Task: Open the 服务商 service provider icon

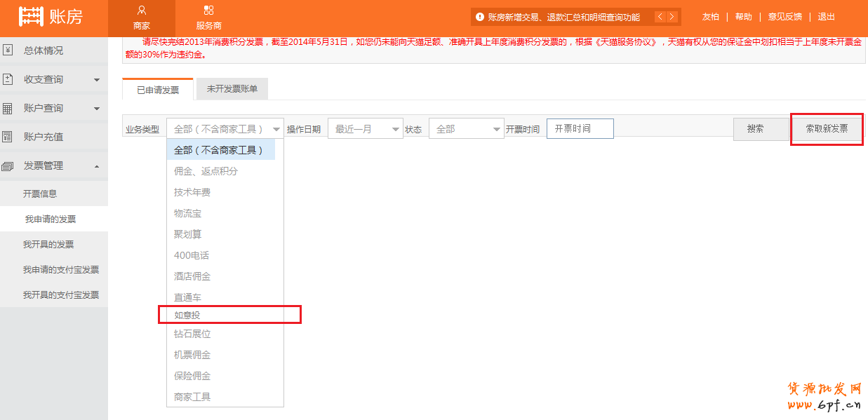Action: [208, 11]
